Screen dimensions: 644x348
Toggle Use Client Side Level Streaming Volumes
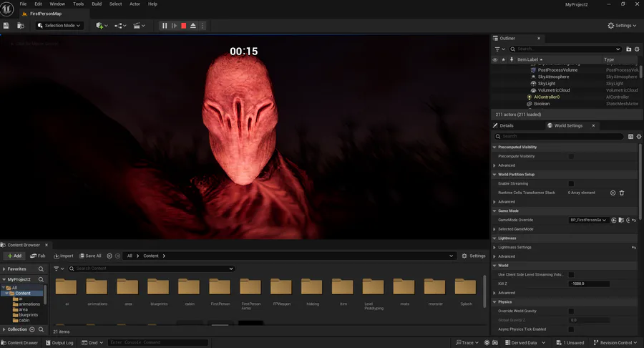[x=571, y=274]
